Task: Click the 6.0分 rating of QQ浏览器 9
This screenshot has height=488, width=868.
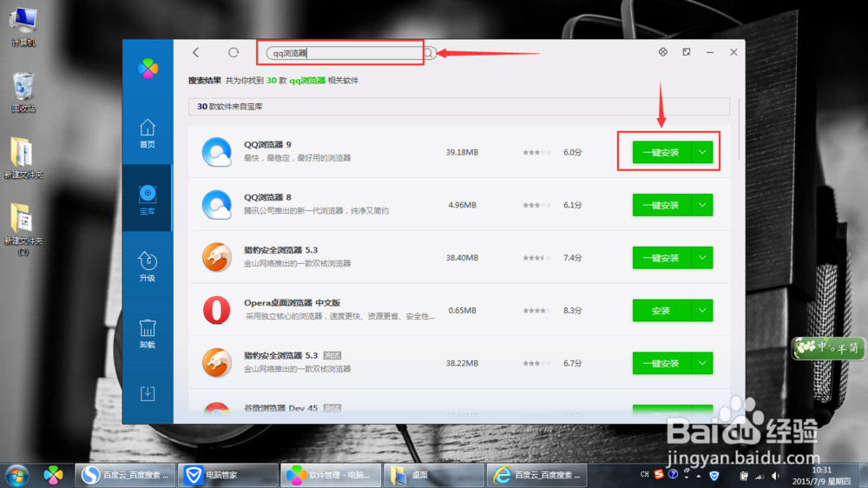Action: (x=572, y=152)
